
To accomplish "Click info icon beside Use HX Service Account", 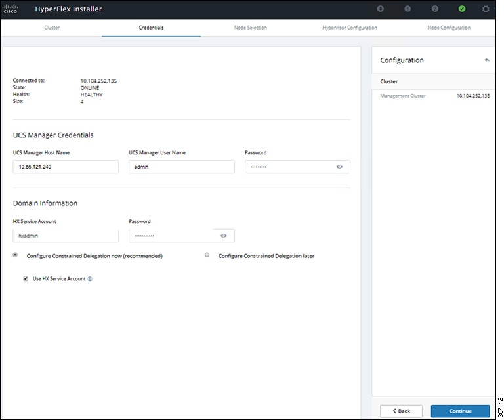I will tap(90, 279).
